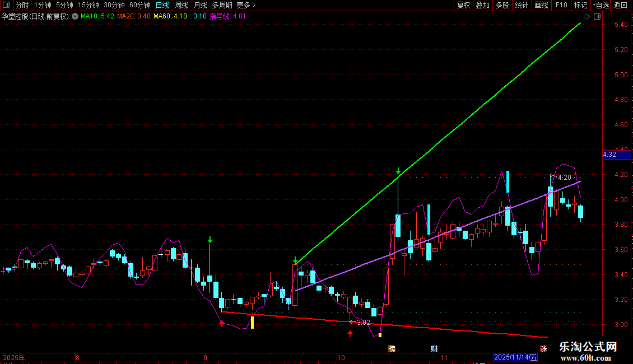Click the green arrow above tallest candle
Viewport: 633px width, 364px height.
(398, 171)
